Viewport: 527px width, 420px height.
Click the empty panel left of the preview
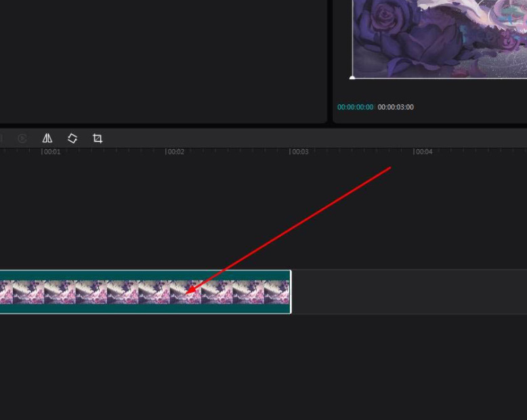163,61
